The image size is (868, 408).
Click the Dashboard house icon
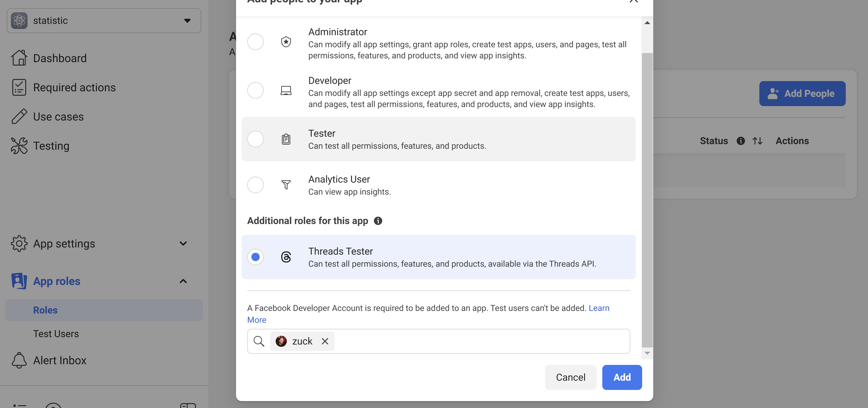[19, 58]
